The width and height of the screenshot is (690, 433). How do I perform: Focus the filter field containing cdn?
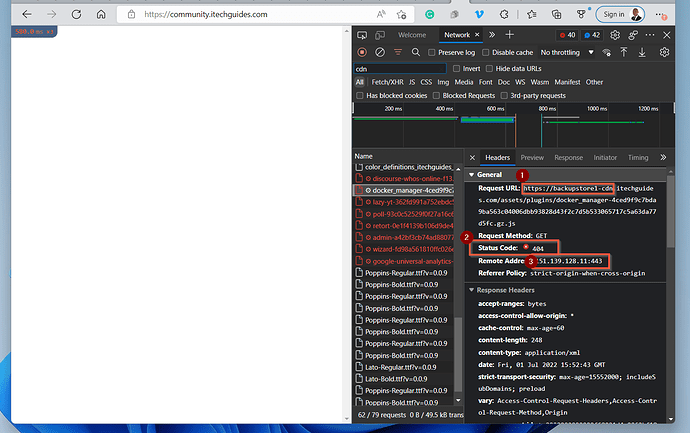click(400, 69)
